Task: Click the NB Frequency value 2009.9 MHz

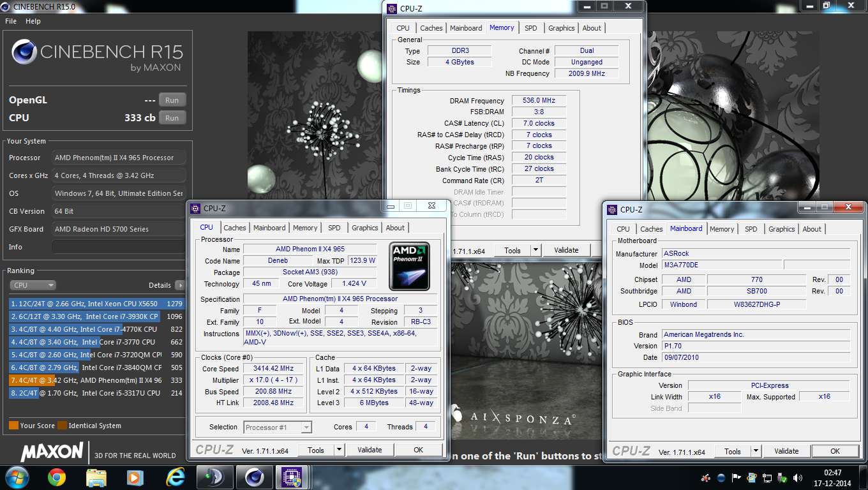Action: [587, 73]
